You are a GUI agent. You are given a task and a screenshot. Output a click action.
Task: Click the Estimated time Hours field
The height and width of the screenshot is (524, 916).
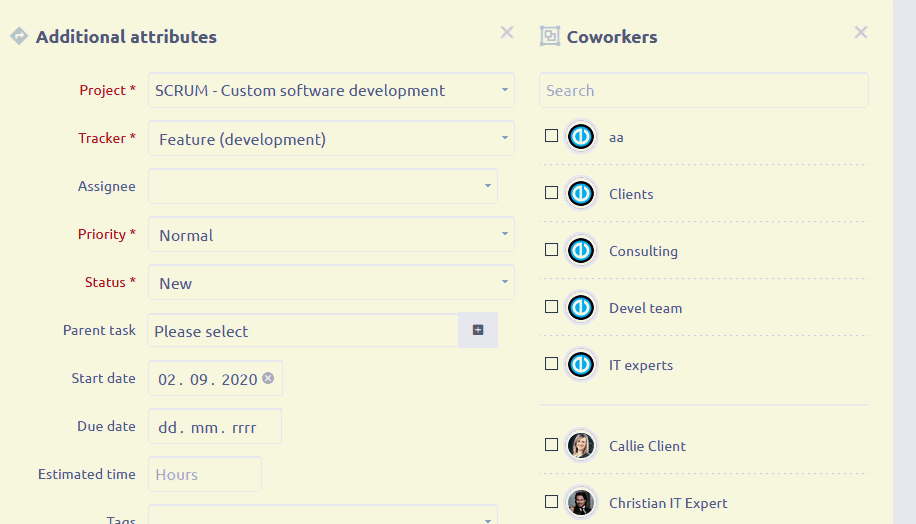point(205,474)
